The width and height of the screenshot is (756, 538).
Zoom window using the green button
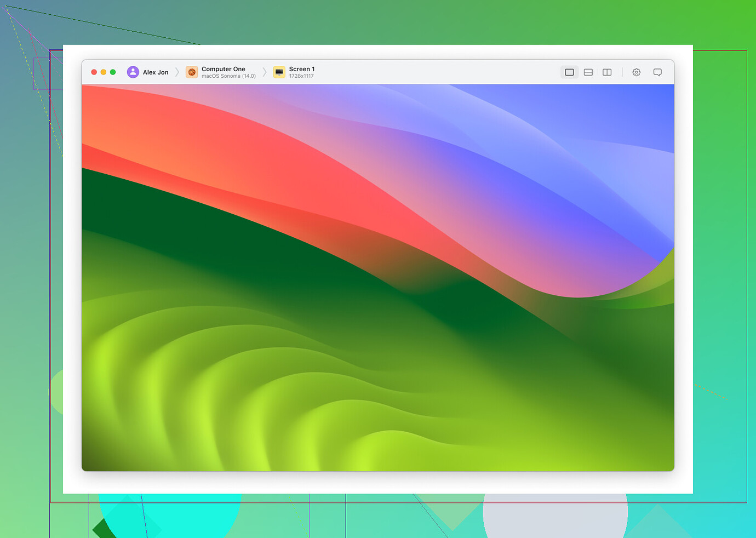[113, 72]
